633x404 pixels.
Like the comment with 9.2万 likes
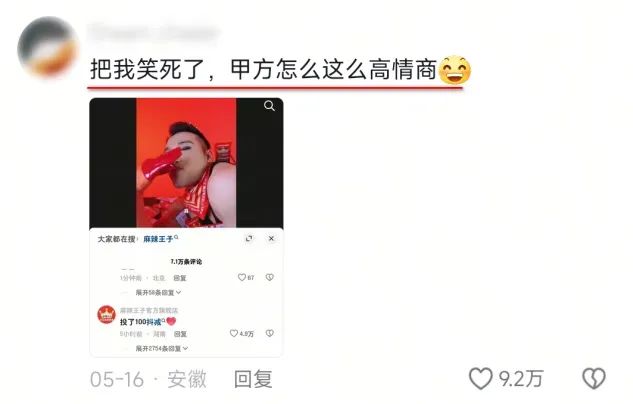click(480, 379)
